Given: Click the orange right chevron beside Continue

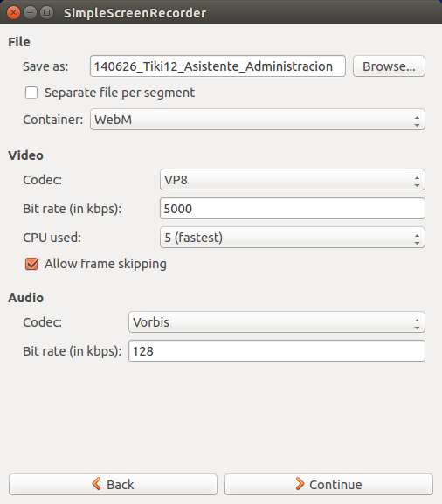Looking at the screenshot, I should click(300, 484).
